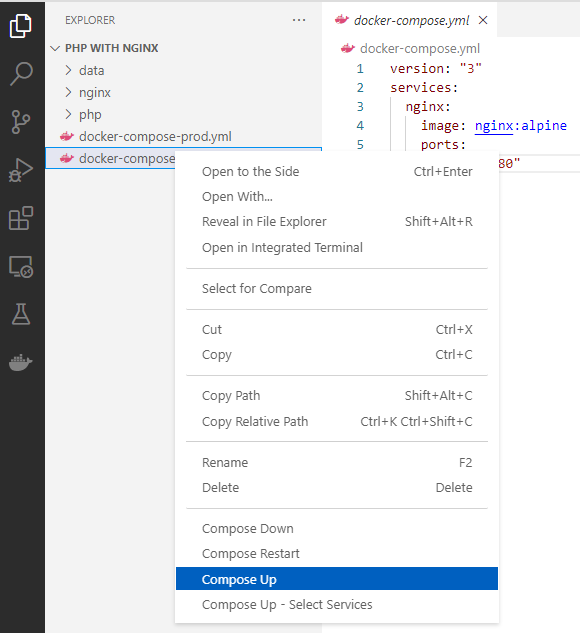Choose Delete from context menu
580x633 pixels.
click(x=337, y=488)
